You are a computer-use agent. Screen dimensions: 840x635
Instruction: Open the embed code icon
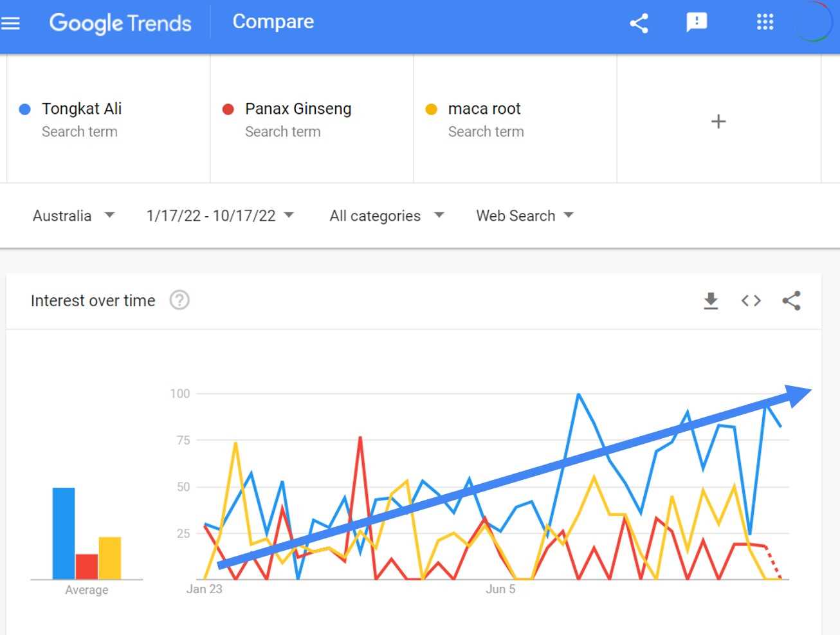[751, 300]
